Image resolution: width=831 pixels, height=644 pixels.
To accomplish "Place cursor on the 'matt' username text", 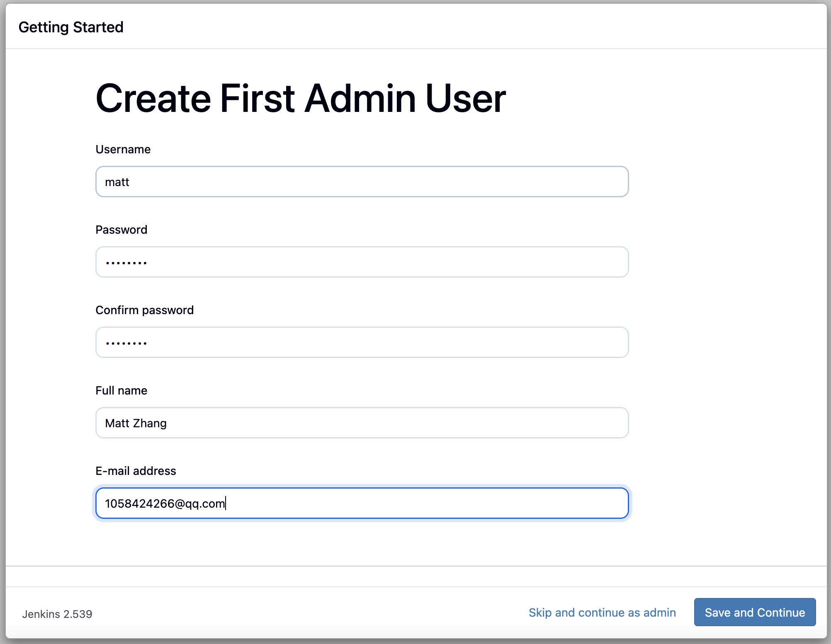I will point(117,182).
